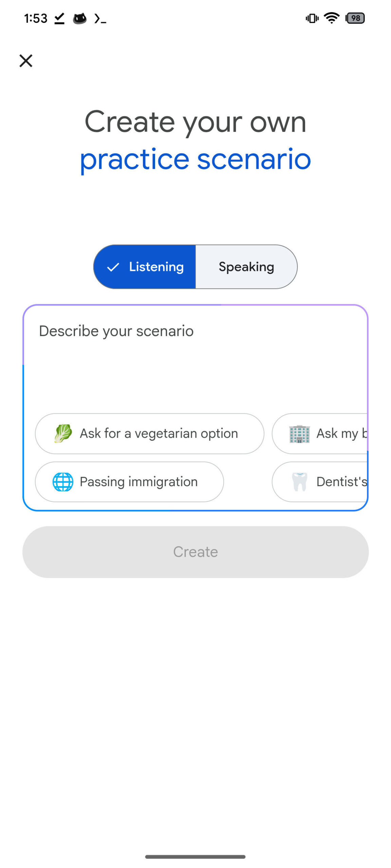The height and width of the screenshot is (868, 391).
Task: Tap the terminal prompt notification icon
Action: coord(100,19)
